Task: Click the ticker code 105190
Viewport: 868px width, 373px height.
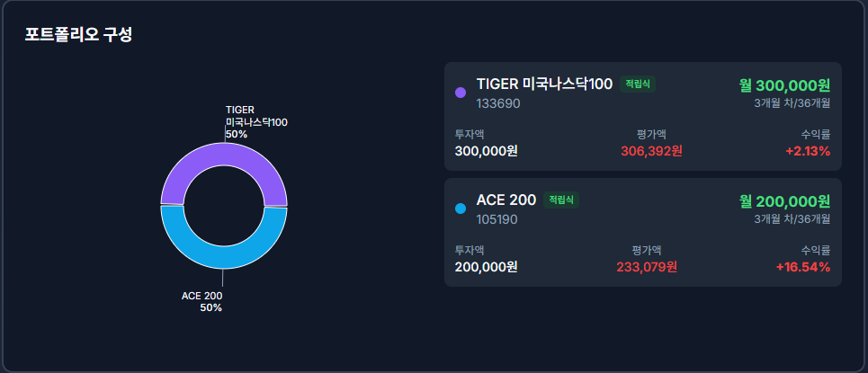Action: coord(497,219)
